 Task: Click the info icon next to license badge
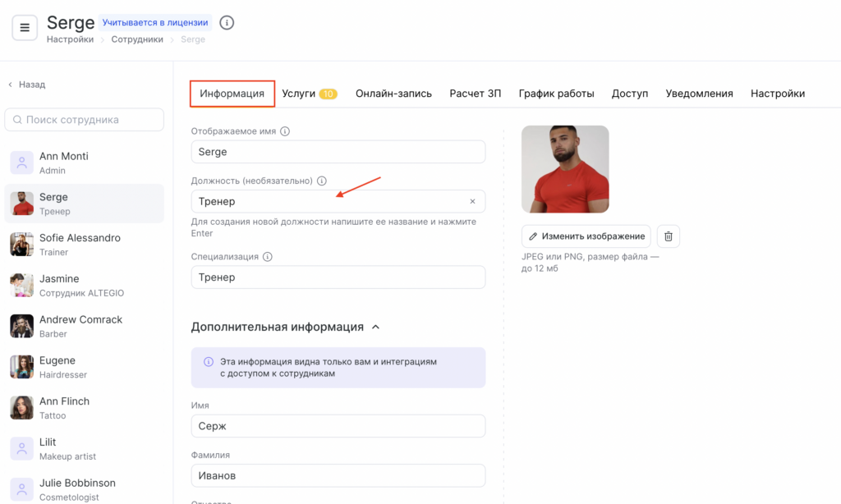pyautogui.click(x=227, y=23)
